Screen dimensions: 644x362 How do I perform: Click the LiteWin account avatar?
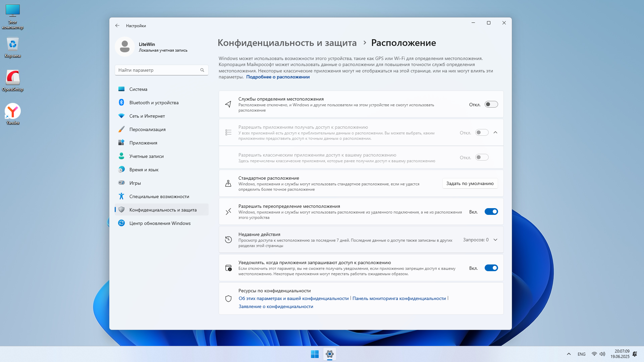click(124, 46)
